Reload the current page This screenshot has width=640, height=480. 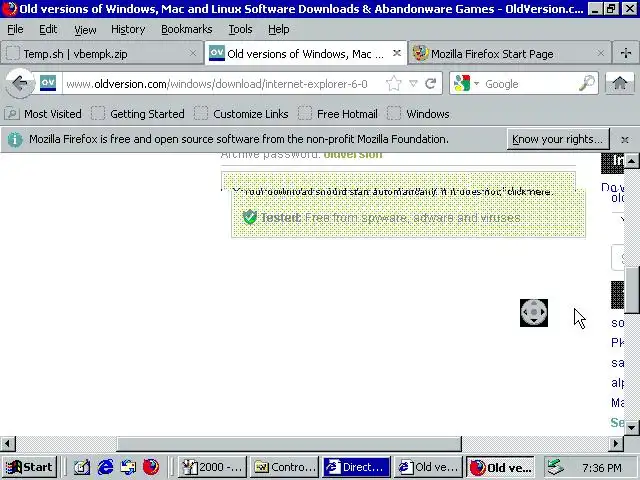[x=431, y=84]
